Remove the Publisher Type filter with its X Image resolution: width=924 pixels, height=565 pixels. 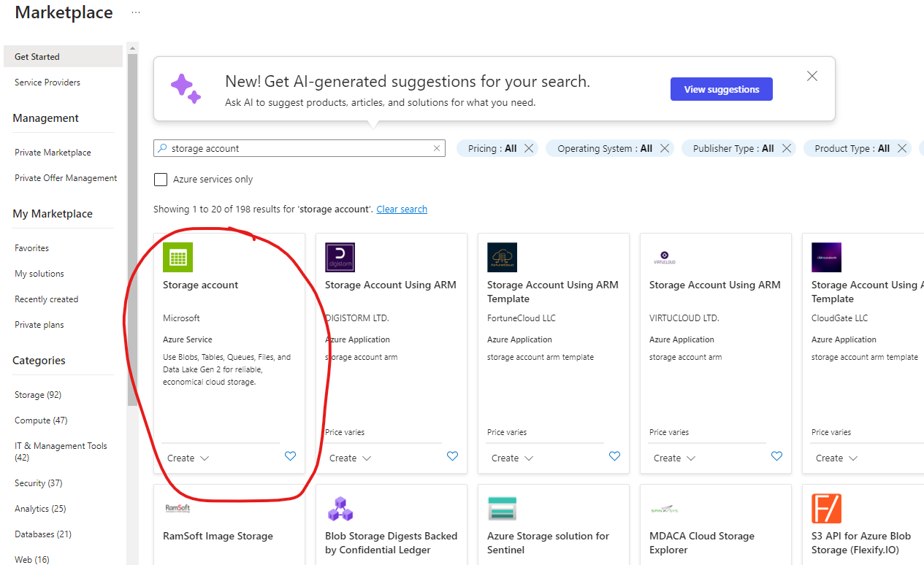786,148
